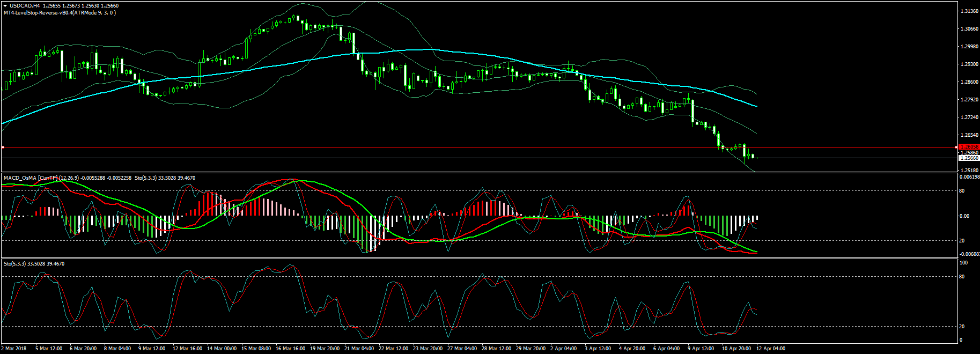Click the MACD_OsMA [CurrTF] indicator label
Viewport: 980px width, 354px height.
point(31,178)
